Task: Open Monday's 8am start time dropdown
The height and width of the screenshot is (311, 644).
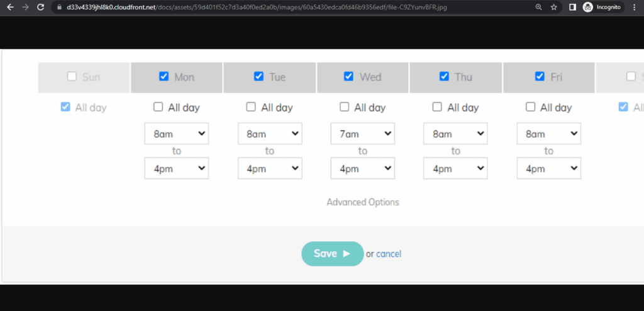Action: pos(177,134)
